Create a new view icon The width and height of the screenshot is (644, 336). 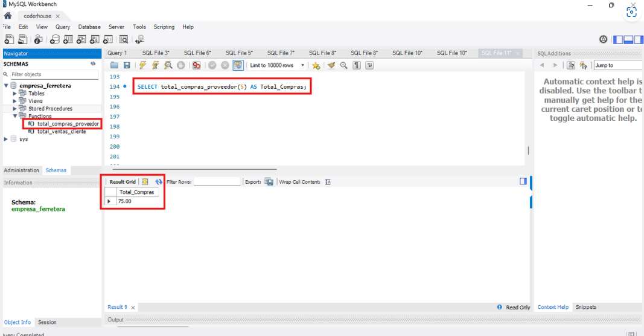(x=81, y=39)
